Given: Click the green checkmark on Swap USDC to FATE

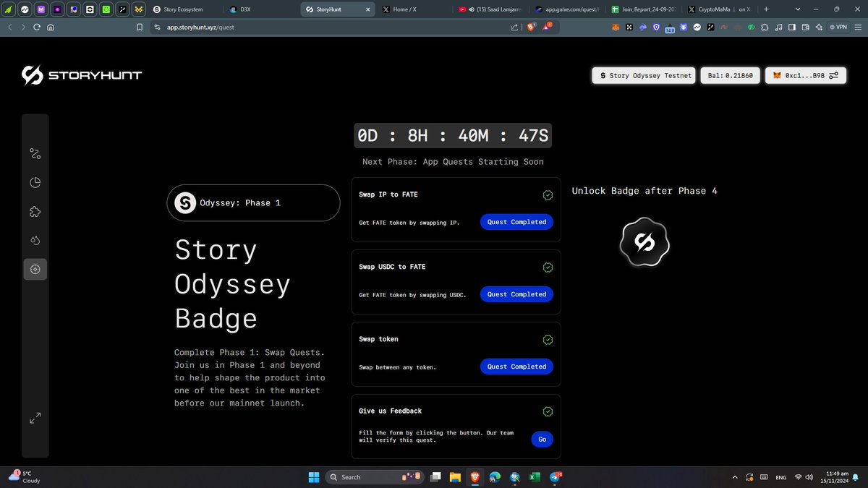Looking at the screenshot, I should coord(548,267).
